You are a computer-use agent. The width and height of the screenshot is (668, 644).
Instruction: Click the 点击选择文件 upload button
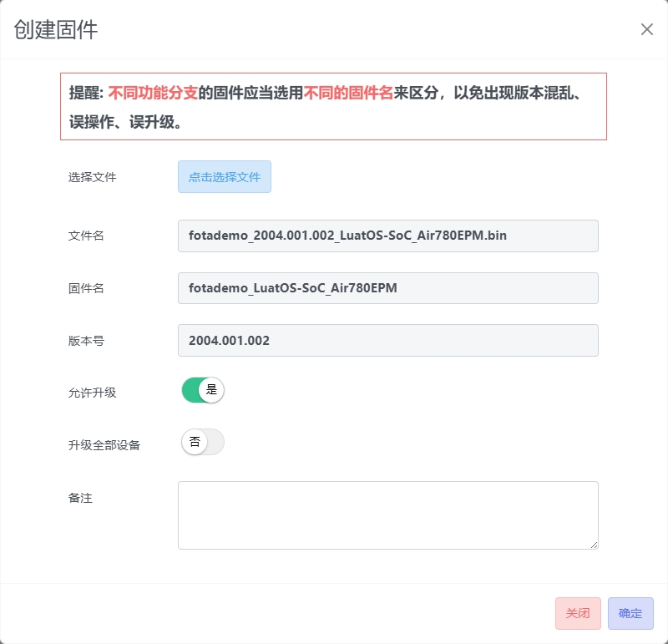point(225,177)
